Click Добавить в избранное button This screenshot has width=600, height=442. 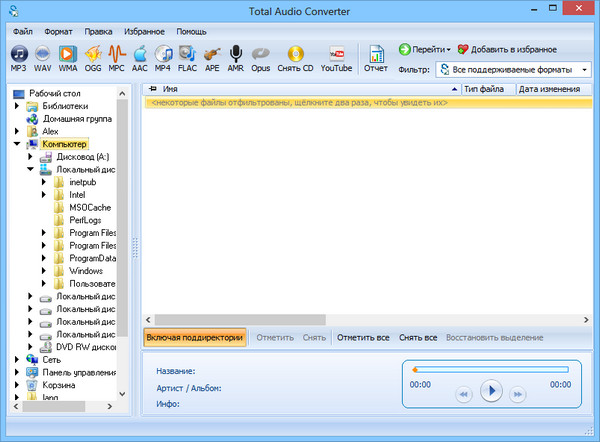pyautogui.click(x=505, y=49)
